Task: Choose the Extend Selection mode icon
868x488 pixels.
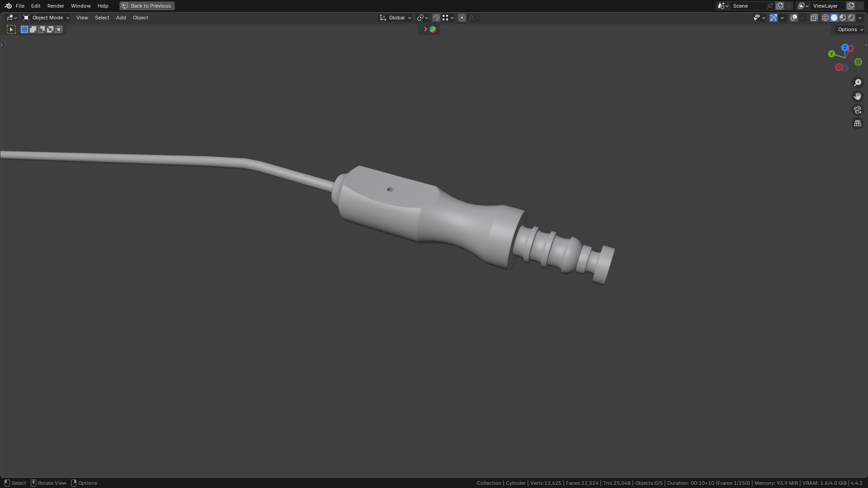Action: pos(33,29)
